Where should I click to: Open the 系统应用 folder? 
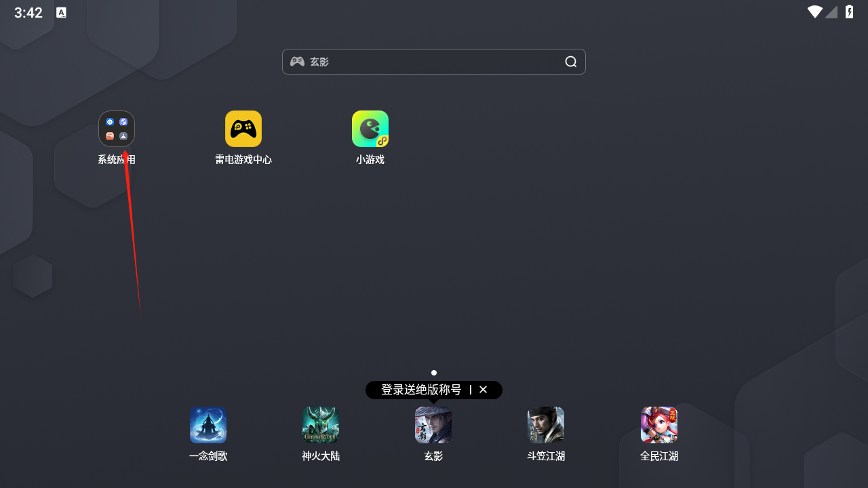[117, 129]
